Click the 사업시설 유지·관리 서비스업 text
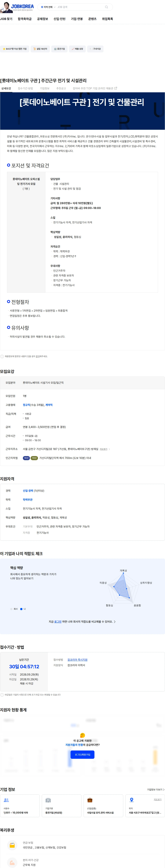The image size is (165, 868). [x=100, y=812]
